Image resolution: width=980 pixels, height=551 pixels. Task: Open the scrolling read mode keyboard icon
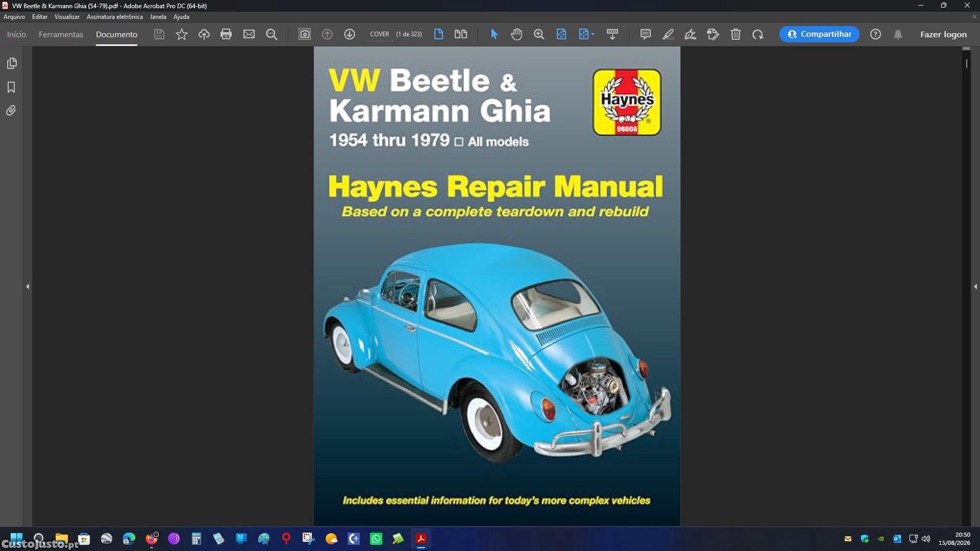tap(612, 34)
